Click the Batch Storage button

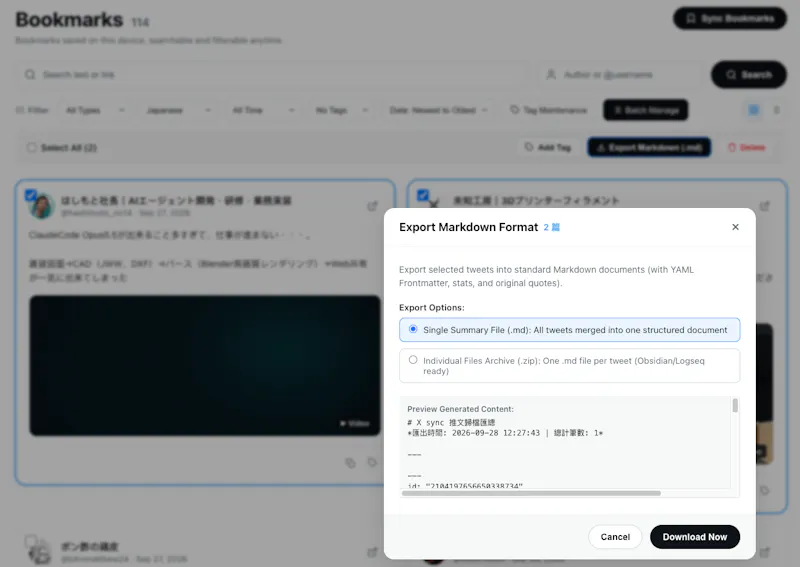coord(645,110)
